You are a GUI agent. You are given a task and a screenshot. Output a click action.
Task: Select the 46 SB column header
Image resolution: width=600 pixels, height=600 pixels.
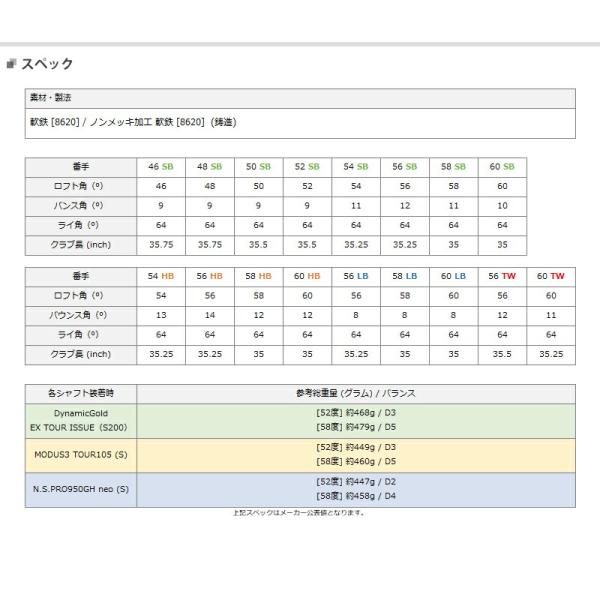pos(160,167)
